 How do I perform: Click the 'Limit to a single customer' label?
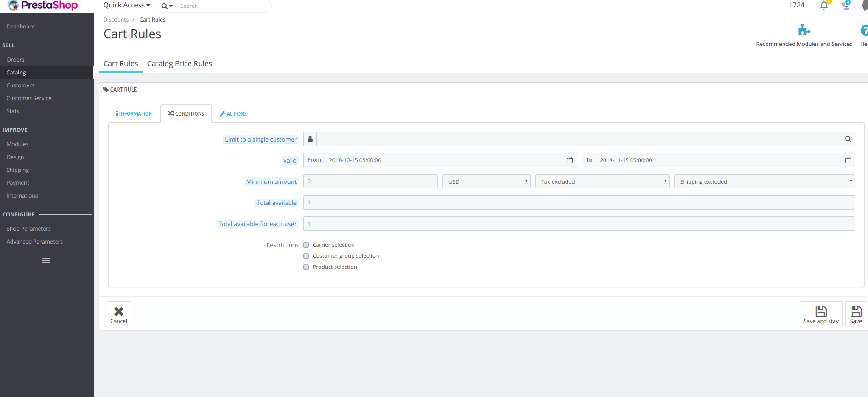(261, 140)
